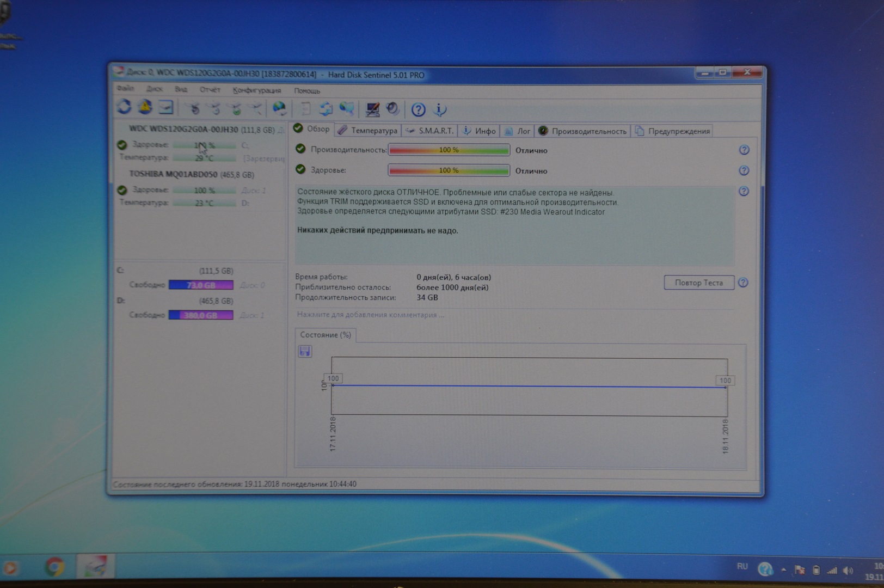Click the yellow warning alerts toolbar icon
The image size is (884, 588).
[145, 107]
